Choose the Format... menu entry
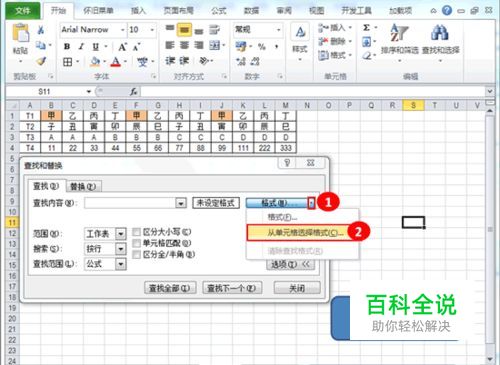The image size is (500, 365). tap(282, 217)
